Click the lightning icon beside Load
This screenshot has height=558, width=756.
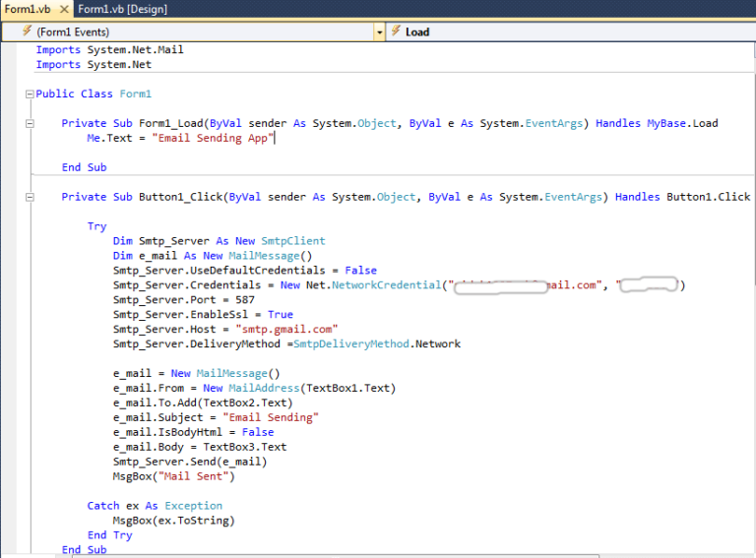pyautogui.click(x=397, y=31)
